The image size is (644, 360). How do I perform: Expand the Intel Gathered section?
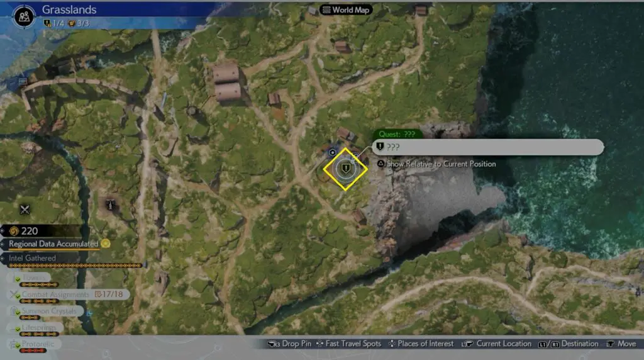click(33, 258)
